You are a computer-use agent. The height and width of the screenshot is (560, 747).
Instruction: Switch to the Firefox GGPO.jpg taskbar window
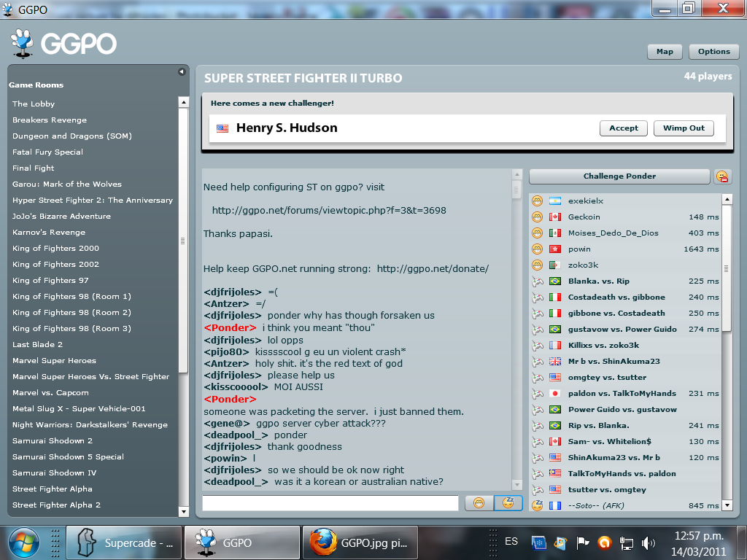360,542
